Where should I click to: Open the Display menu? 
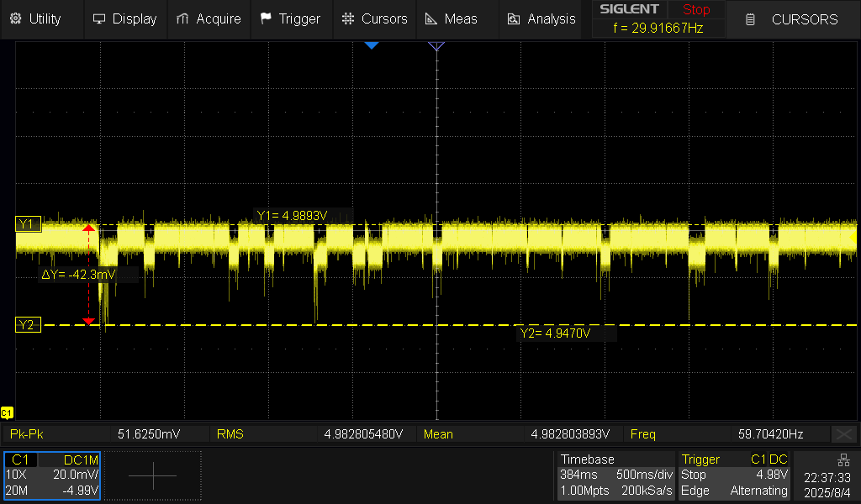tap(124, 18)
